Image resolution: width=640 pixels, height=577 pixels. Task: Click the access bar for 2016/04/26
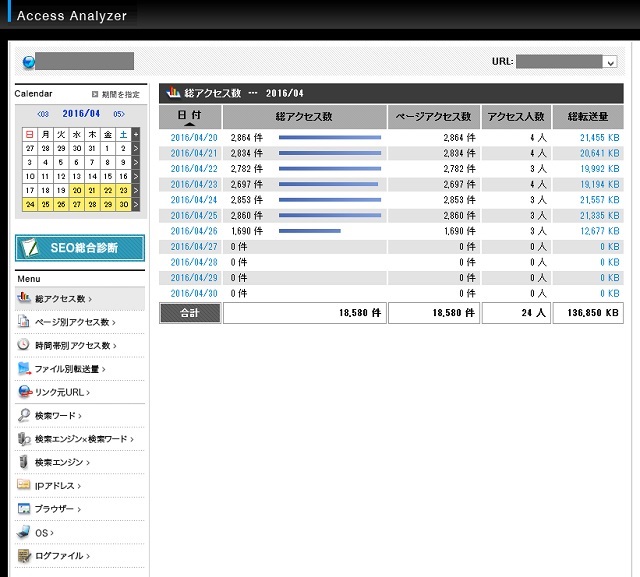click(310, 231)
